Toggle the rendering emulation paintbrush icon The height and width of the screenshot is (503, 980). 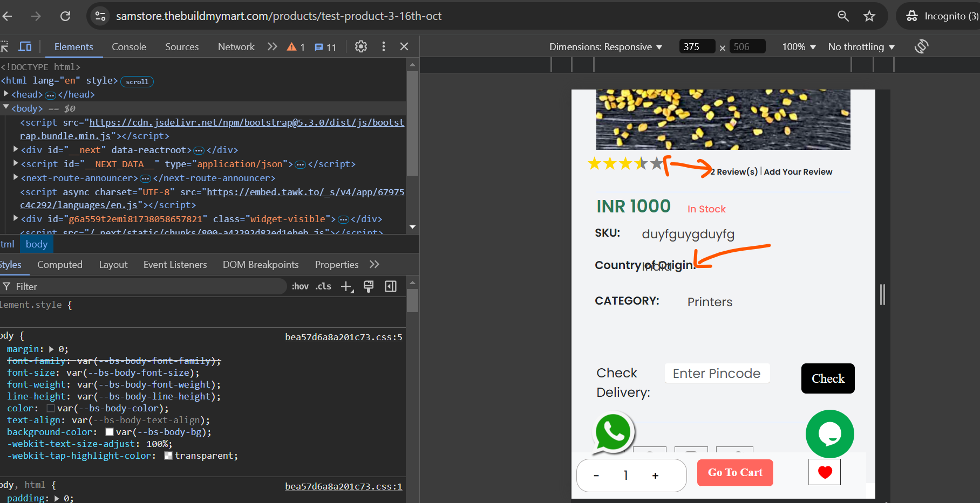coord(369,286)
